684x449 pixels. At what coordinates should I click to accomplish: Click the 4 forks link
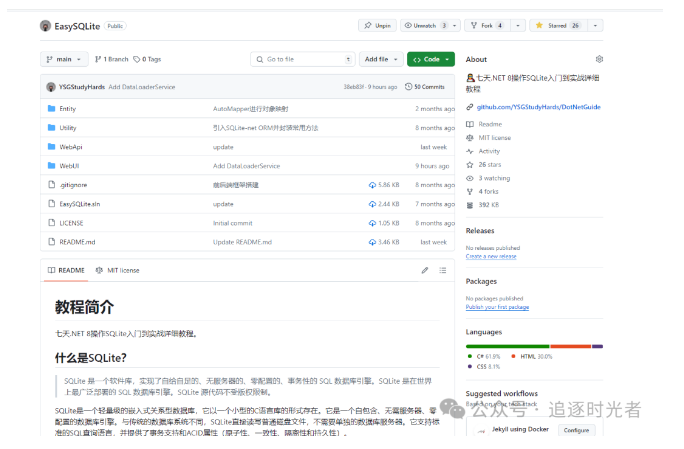(488, 192)
